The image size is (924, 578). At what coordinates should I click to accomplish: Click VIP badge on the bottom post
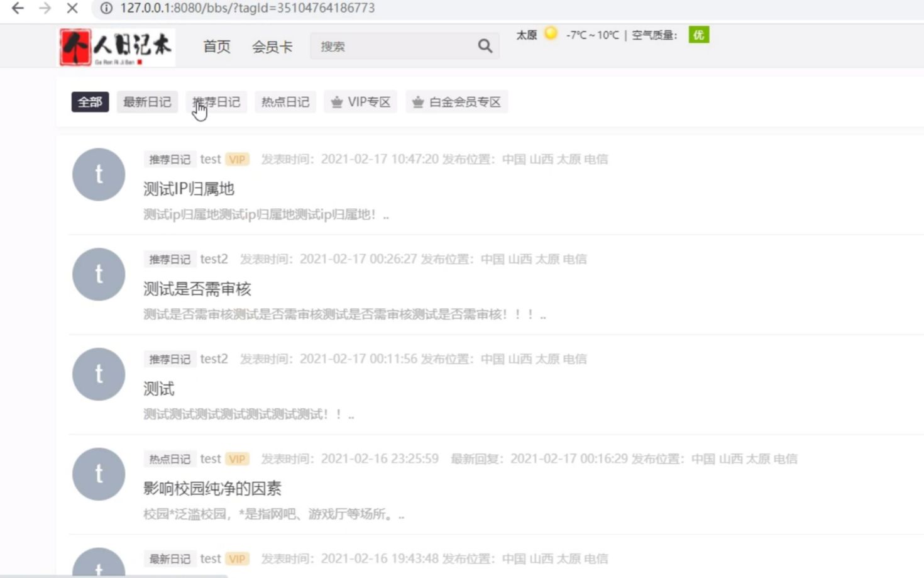click(x=237, y=559)
